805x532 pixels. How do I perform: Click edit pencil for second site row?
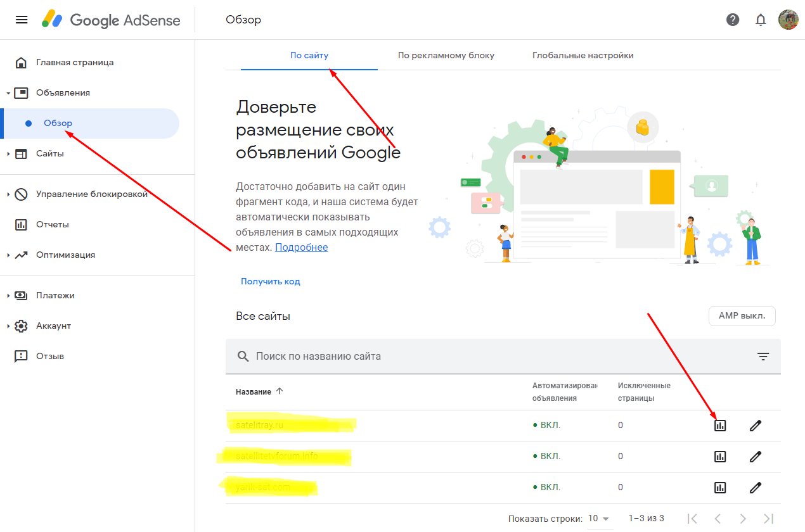[x=755, y=457]
